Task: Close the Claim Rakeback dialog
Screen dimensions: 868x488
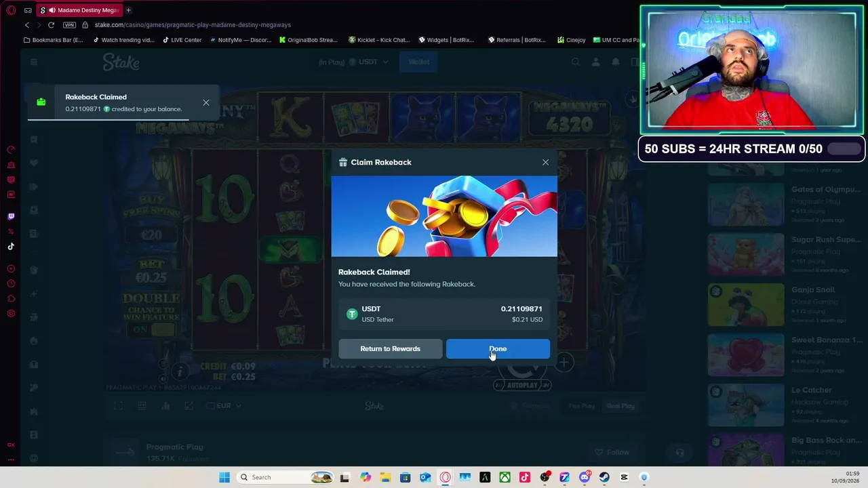Action: (545, 162)
